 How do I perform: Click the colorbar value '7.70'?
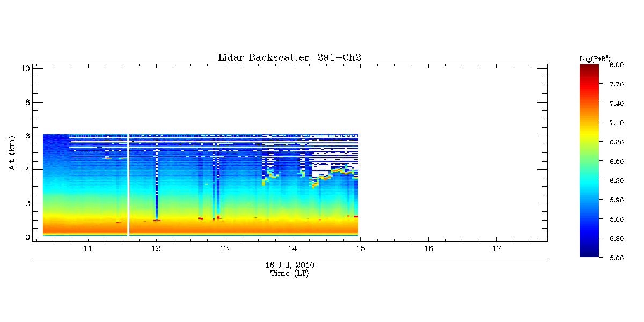click(x=617, y=84)
